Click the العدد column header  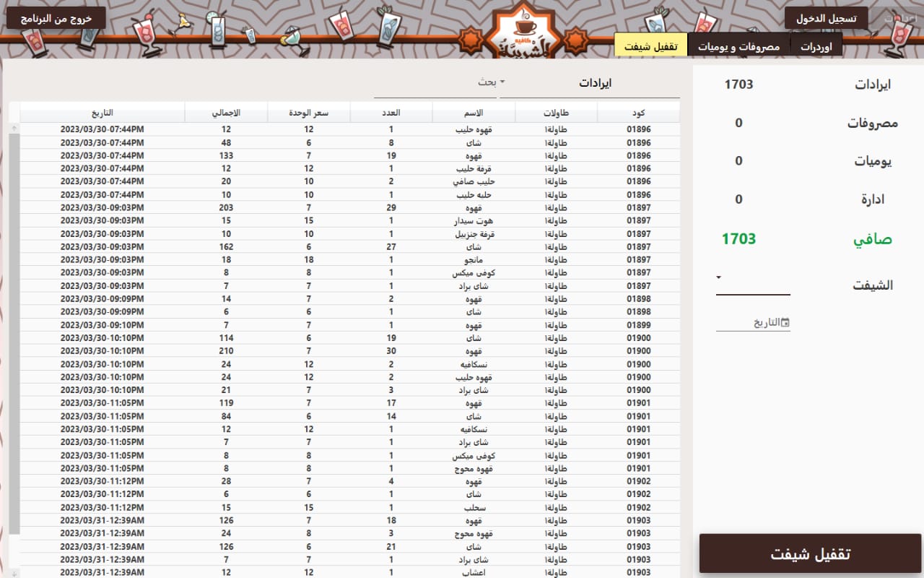click(x=391, y=112)
